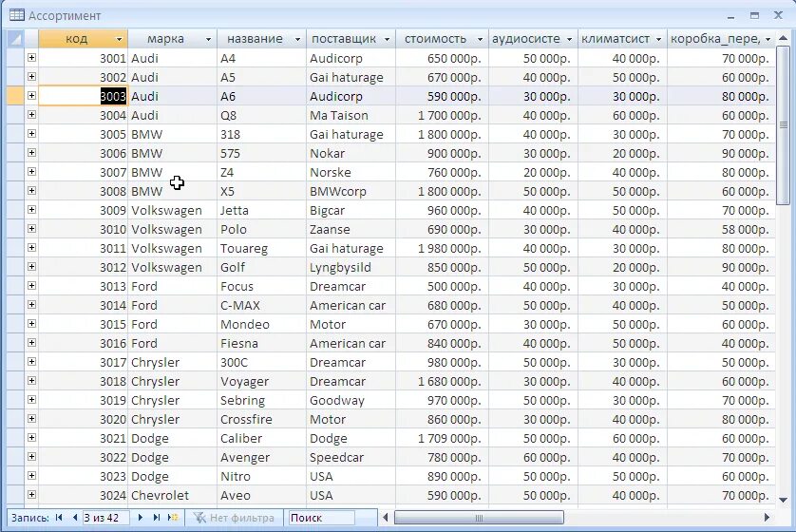
Task: Go to last record navigation button
Action: (x=157, y=518)
